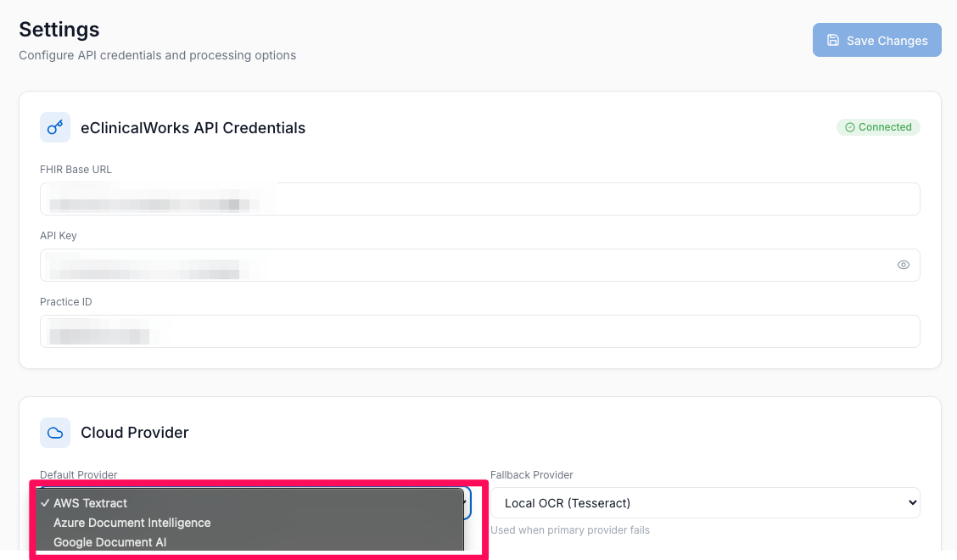The image size is (957, 560).
Task: Click the Practice ID input field
Action: tap(479, 332)
